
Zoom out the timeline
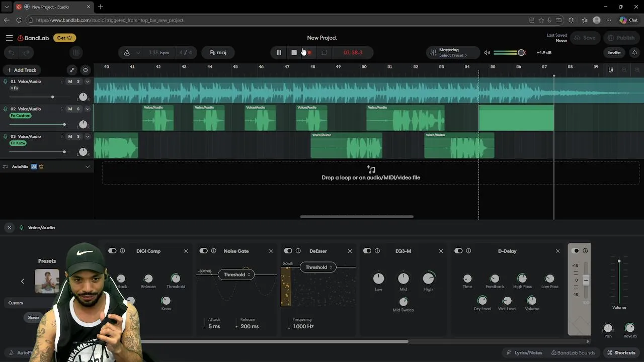(x=624, y=70)
